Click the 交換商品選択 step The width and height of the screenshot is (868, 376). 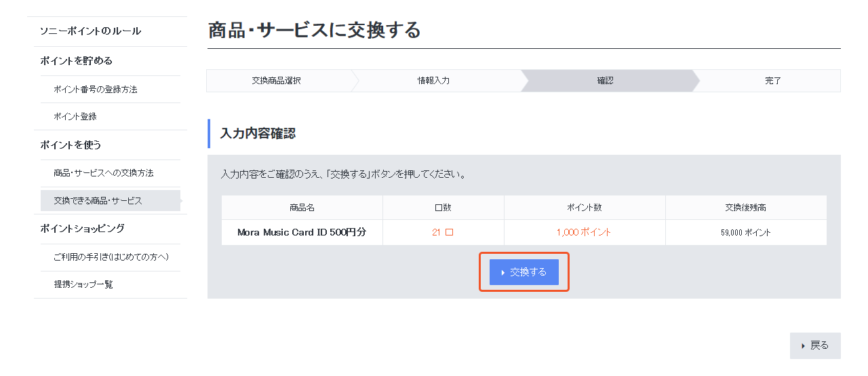pos(276,81)
